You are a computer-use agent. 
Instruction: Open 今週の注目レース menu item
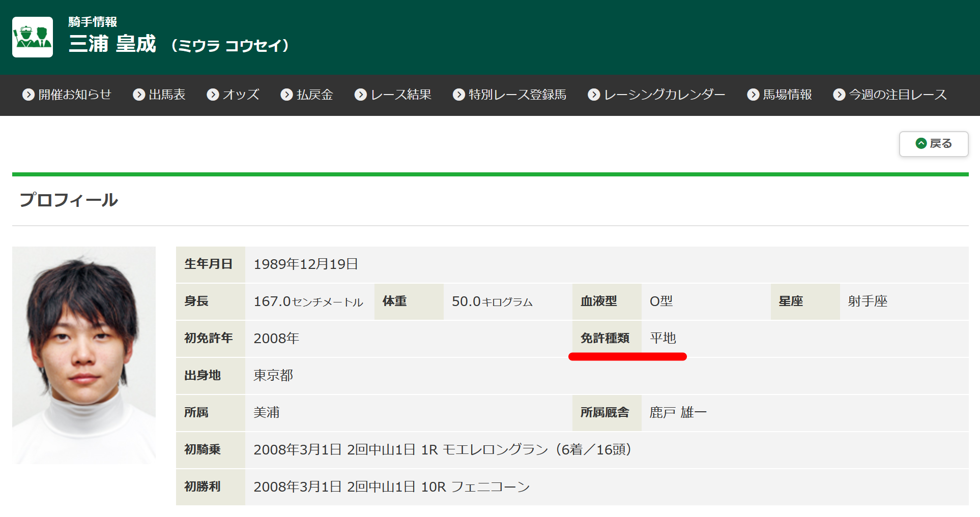pyautogui.click(x=890, y=95)
